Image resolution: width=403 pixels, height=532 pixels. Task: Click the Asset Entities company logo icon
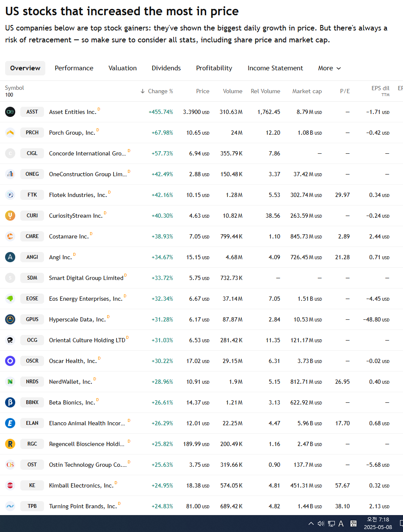pyautogui.click(x=10, y=112)
